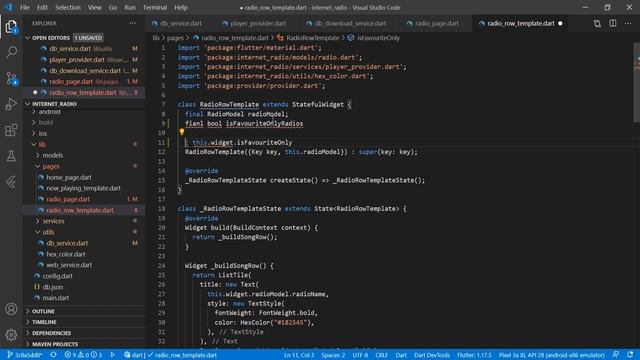Open db.json in file tree

coord(53,287)
